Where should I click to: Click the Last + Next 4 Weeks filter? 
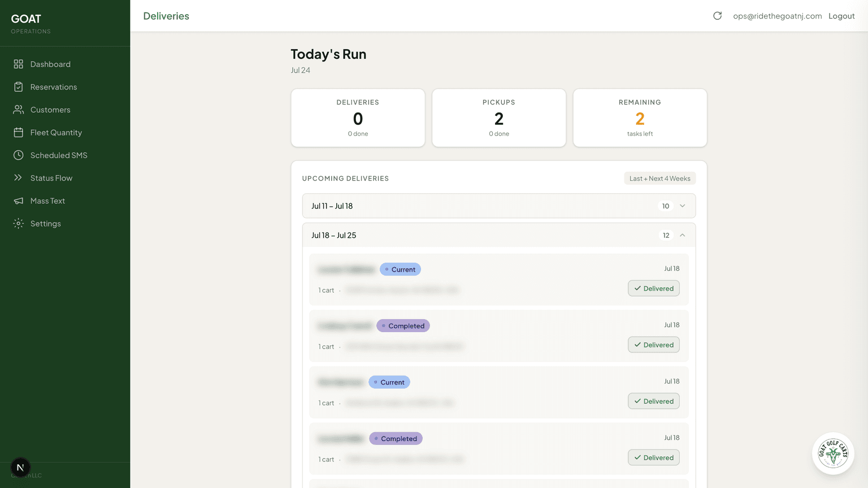[660, 178]
